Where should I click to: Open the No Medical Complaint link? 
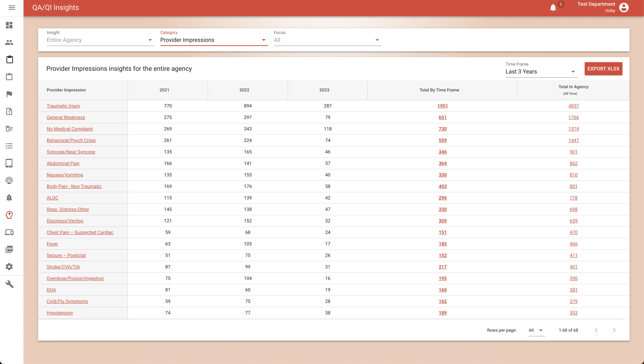pos(70,129)
